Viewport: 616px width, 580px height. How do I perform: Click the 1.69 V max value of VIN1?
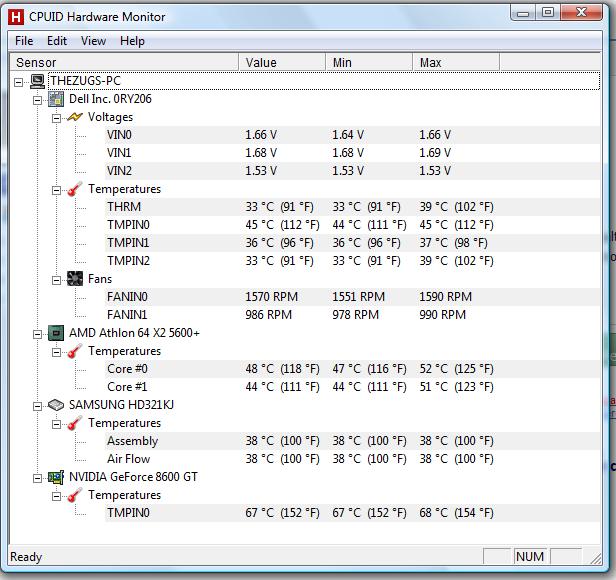434,153
